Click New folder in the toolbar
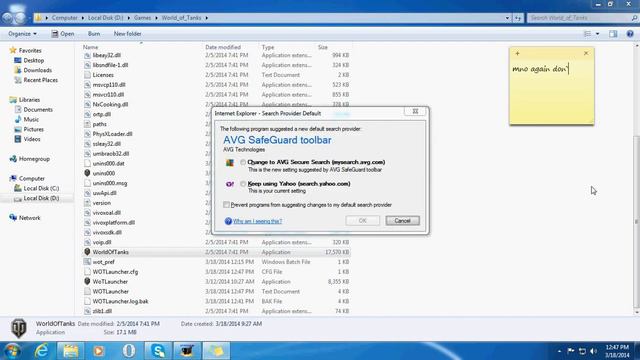640x360 pixels. tap(127, 34)
